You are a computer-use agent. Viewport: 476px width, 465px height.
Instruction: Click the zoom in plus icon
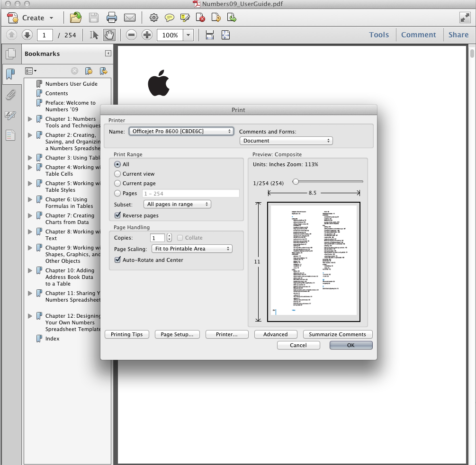[147, 35]
